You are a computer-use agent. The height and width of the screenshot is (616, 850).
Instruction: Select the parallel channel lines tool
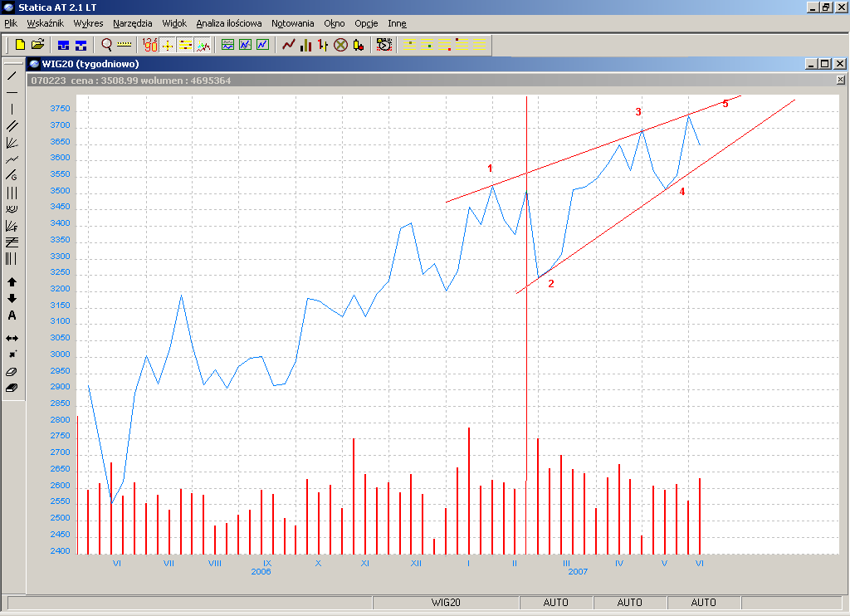click(x=12, y=126)
